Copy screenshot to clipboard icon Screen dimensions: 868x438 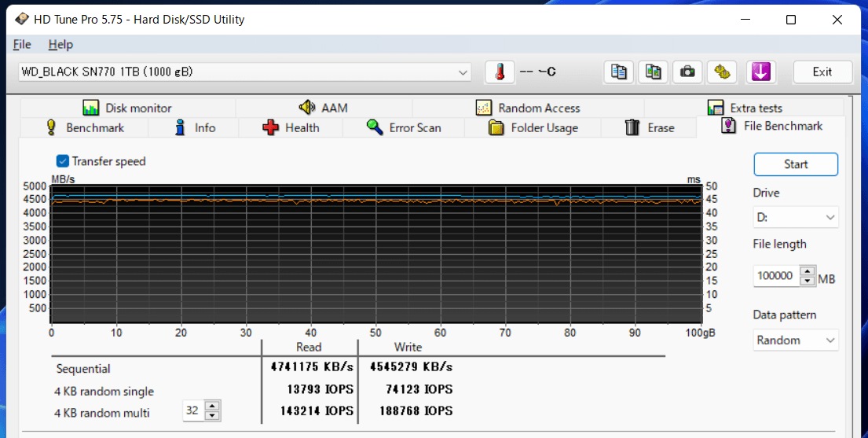click(x=654, y=72)
